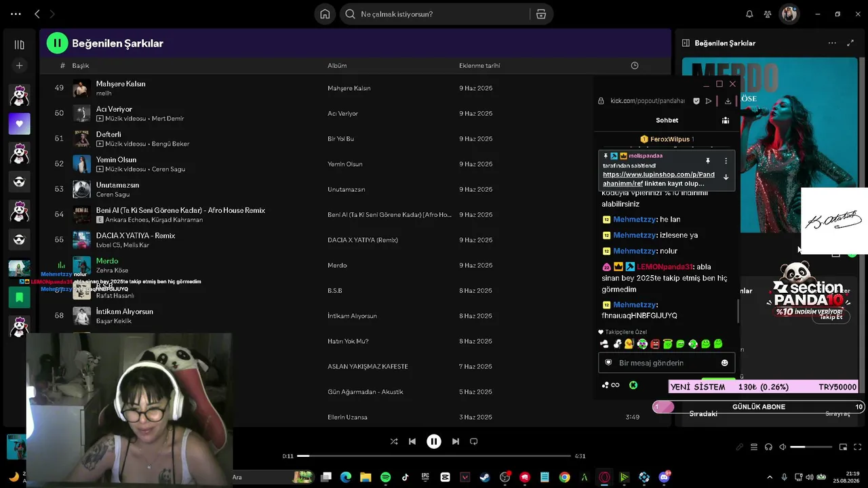The image size is (868, 488).
Task: Toggle repeat mode in the player
Action: 474,441
